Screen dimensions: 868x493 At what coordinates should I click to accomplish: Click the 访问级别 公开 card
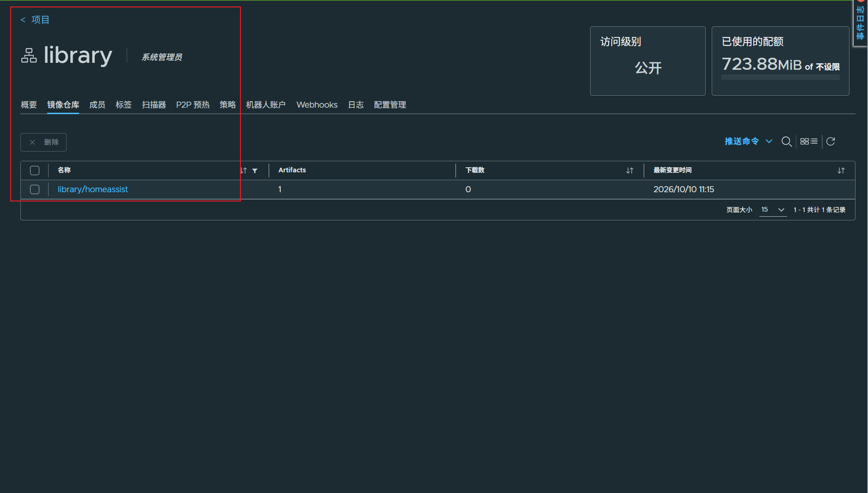pyautogui.click(x=647, y=61)
